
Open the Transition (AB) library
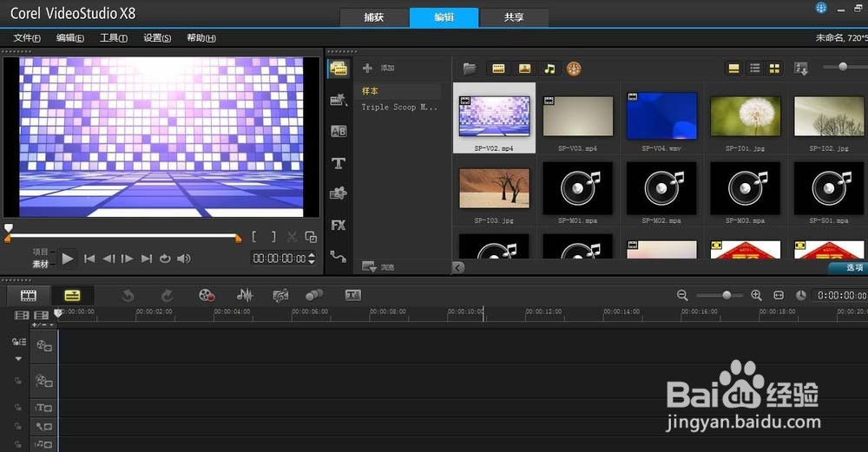coord(339,132)
